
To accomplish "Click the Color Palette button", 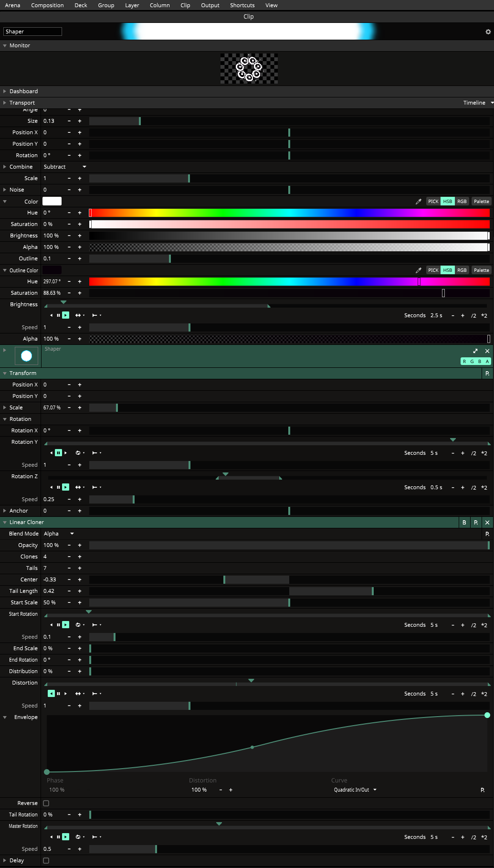I will [x=481, y=202].
